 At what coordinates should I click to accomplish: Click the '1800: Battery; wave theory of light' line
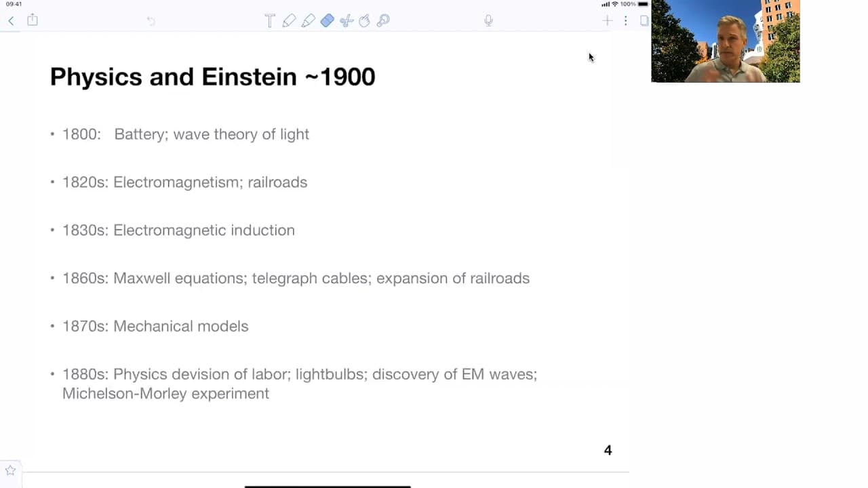(x=186, y=134)
